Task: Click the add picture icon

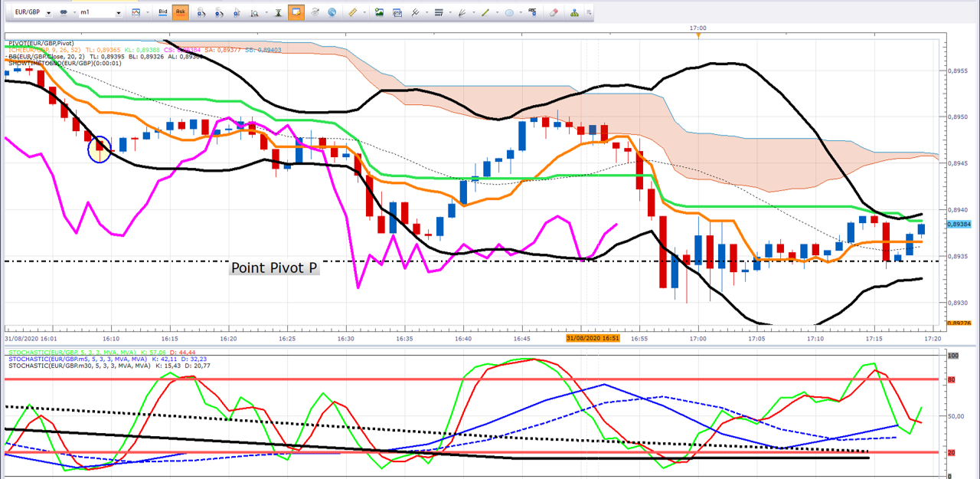Action: pyautogui.click(x=379, y=12)
